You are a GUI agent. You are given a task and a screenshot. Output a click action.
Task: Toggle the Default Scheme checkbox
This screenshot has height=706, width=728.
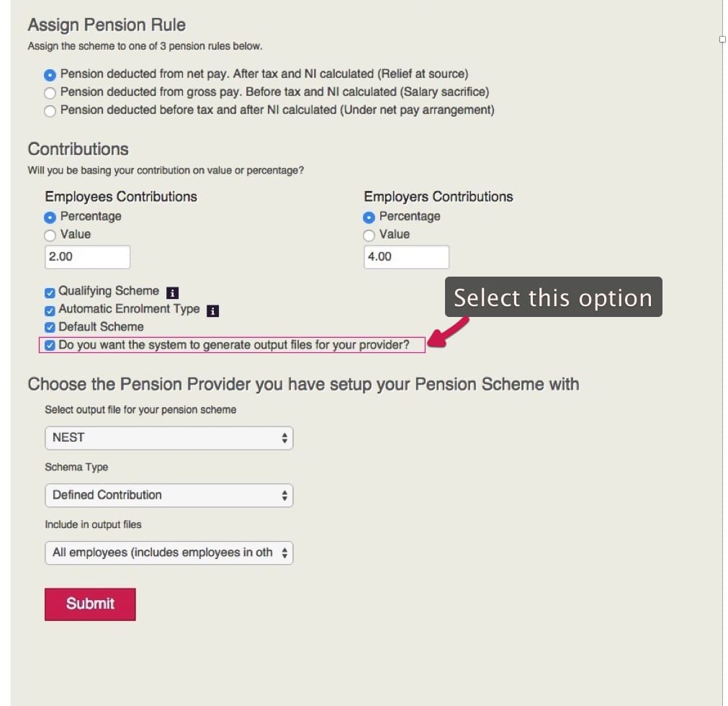tap(50, 328)
